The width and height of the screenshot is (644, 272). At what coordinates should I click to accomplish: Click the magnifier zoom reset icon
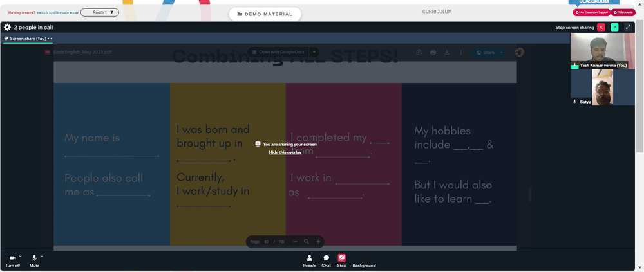(x=307, y=242)
